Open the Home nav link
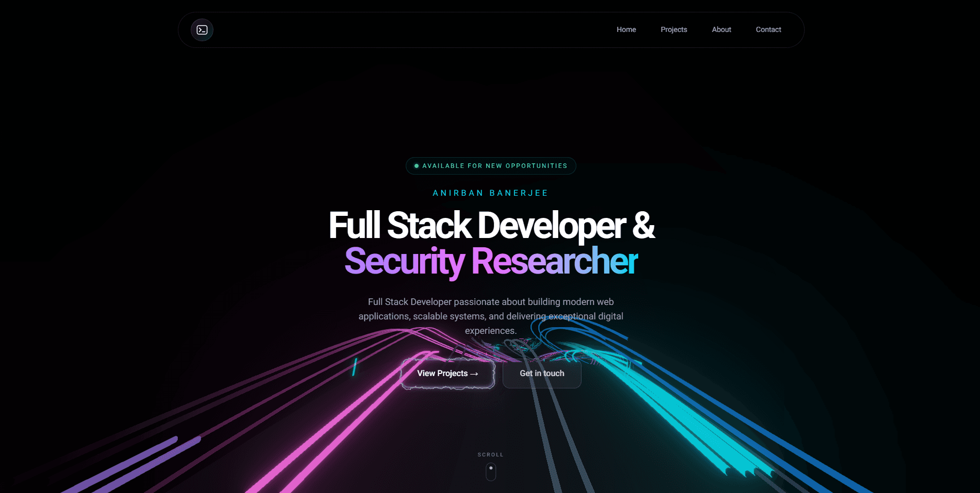Viewport: 980px width, 493px height. pos(626,29)
